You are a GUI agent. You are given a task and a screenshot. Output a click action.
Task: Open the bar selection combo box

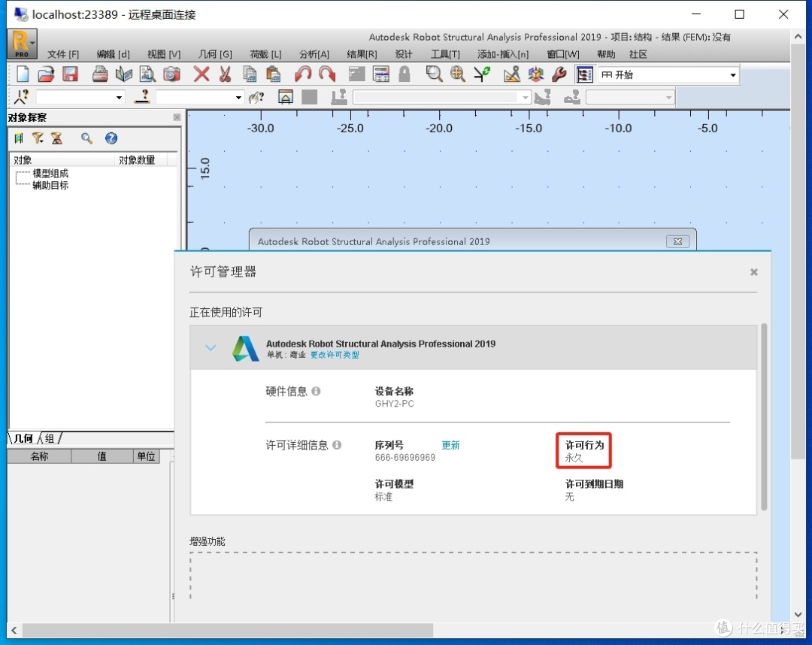pos(238,97)
